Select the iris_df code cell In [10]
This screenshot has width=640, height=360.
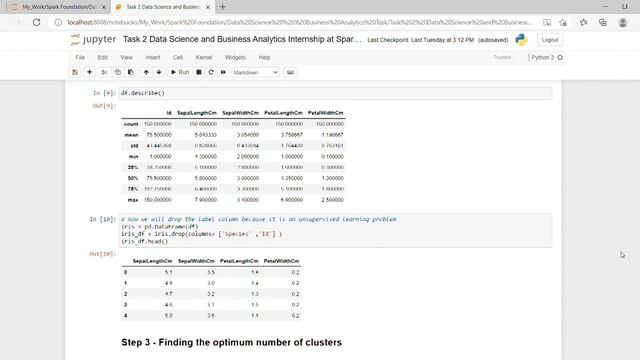click(336, 230)
